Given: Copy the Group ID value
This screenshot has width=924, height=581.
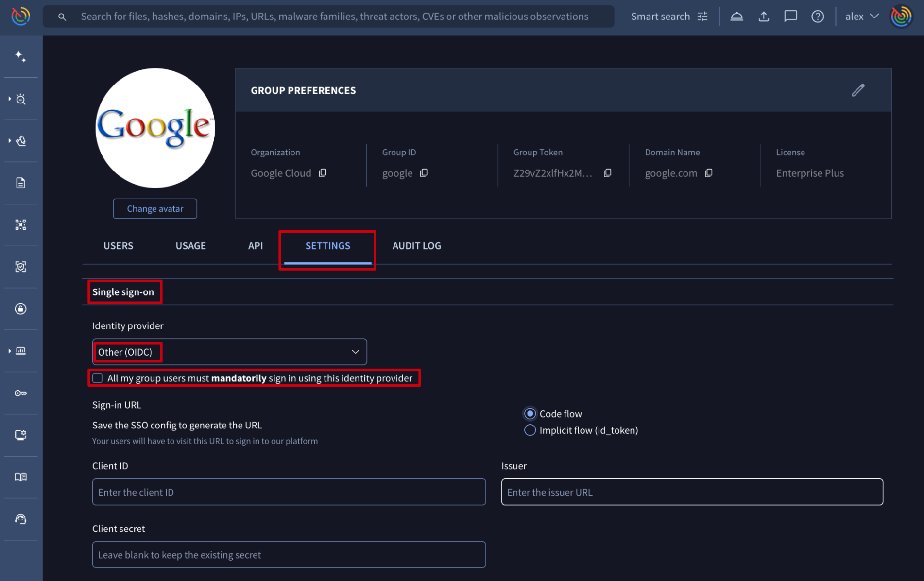Looking at the screenshot, I should [424, 173].
